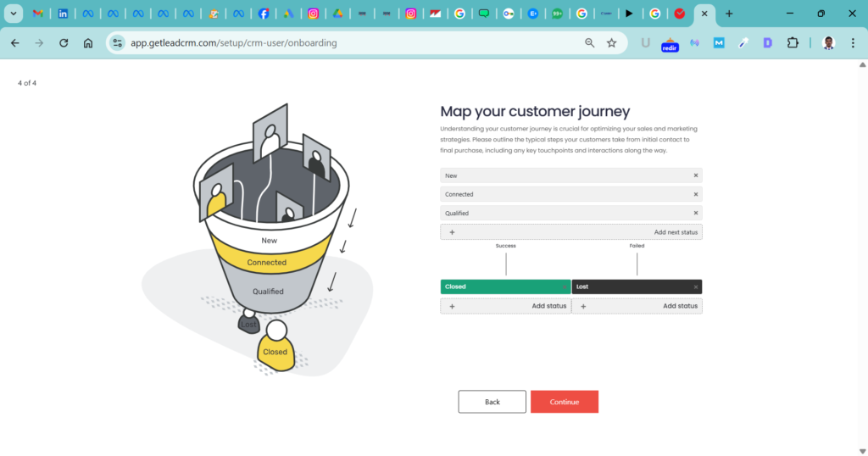
Task: Select the green Closed status field
Action: (505, 286)
